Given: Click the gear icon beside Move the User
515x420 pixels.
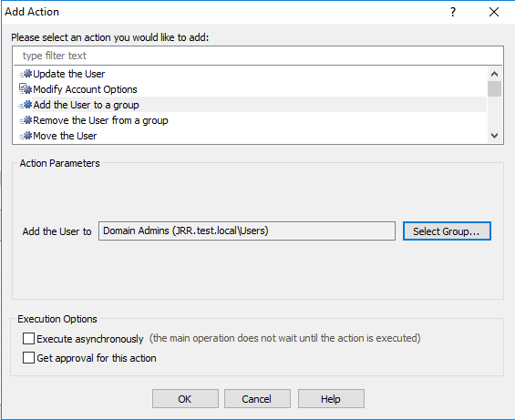Looking at the screenshot, I should click(26, 136).
